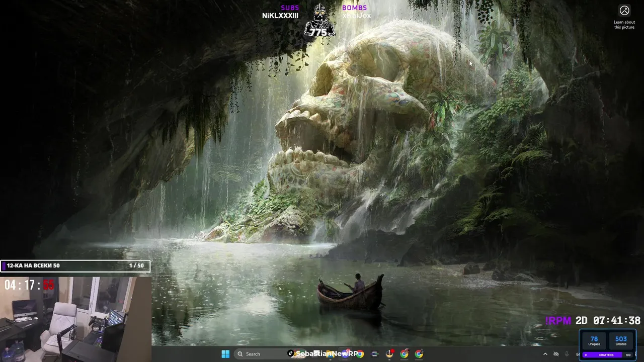This screenshot has height=362, width=644.
Task: Open the round taskbar icon with red badge
Action: point(389,354)
